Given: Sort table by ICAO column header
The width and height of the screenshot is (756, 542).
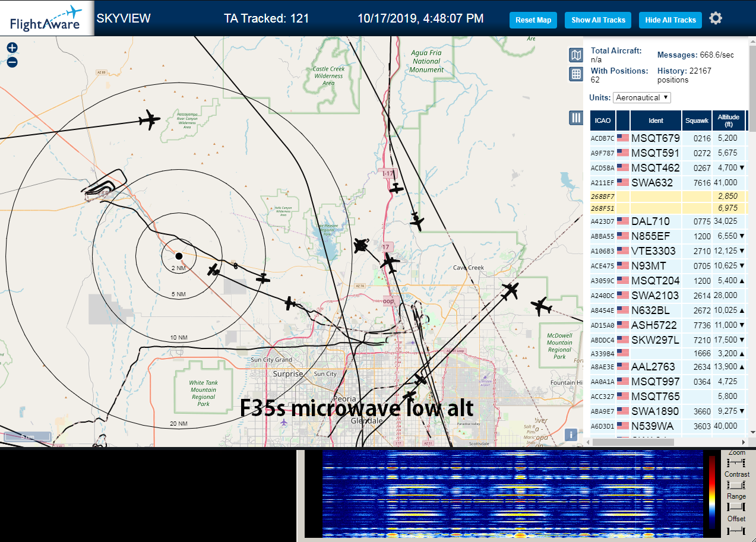Looking at the screenshot, I should pyautogui.click(x=603, y=121).
